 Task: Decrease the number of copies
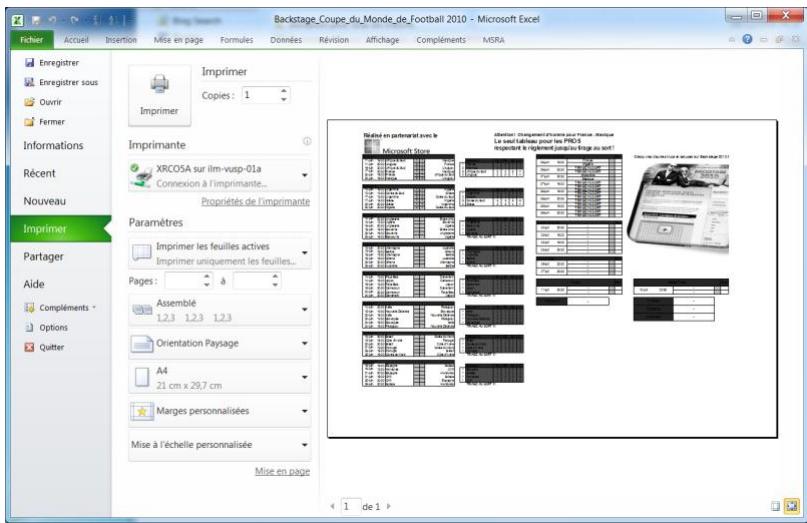pos(284,99)
